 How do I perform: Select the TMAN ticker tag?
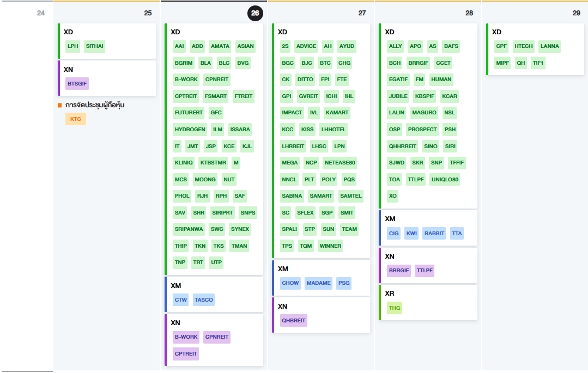tap(239, 246)
